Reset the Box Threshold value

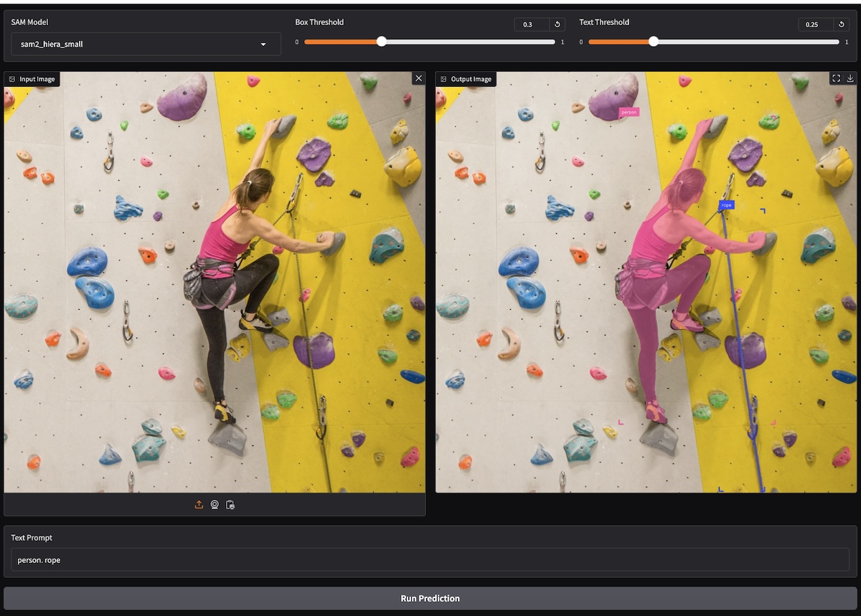pos(557,24)
